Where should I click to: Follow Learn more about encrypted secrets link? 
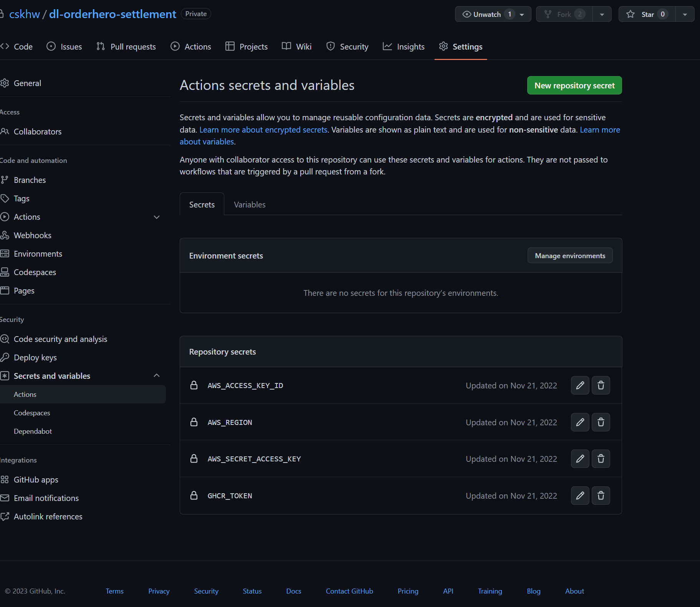click(x=263, y=129)
